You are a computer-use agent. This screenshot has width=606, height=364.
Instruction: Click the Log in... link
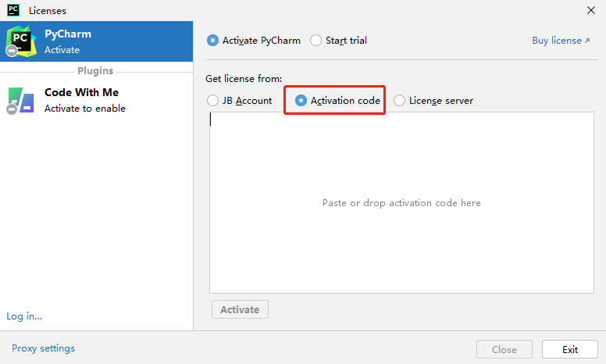pos(24,316)
